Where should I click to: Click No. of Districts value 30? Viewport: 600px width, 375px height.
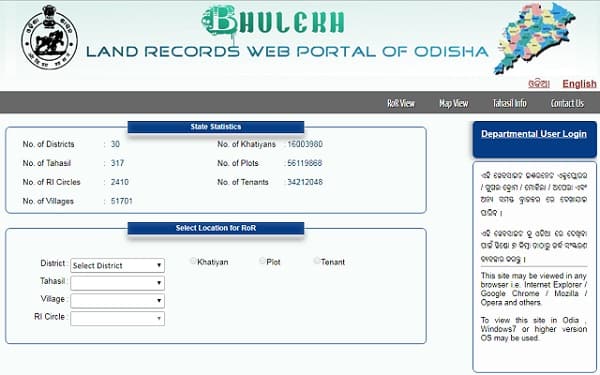(x=115, y=144)
